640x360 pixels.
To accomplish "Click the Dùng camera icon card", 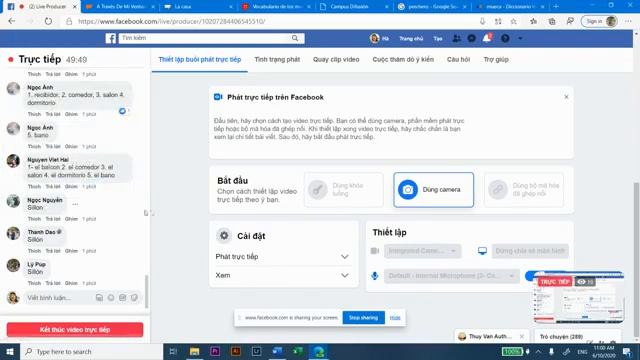I will coord(433,190).
